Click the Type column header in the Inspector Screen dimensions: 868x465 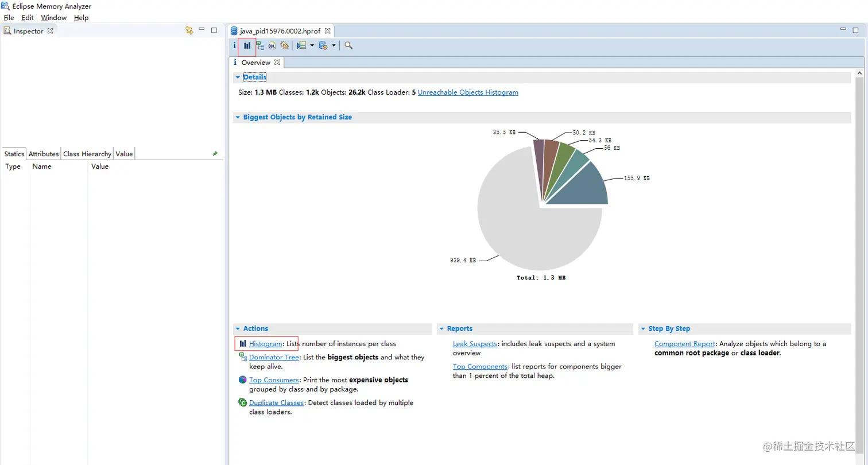(x=13, y=166)
